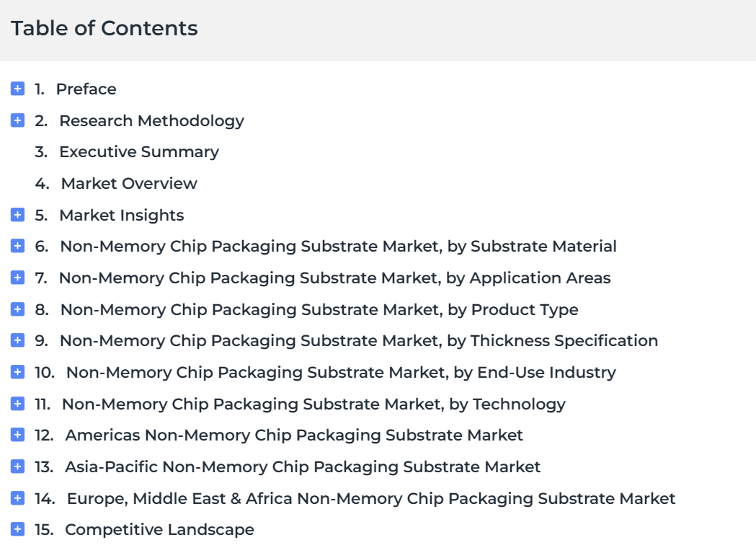Expand Competitive Landscape plus icon
The width and height of the screenshot is (756, 553).
17,529
